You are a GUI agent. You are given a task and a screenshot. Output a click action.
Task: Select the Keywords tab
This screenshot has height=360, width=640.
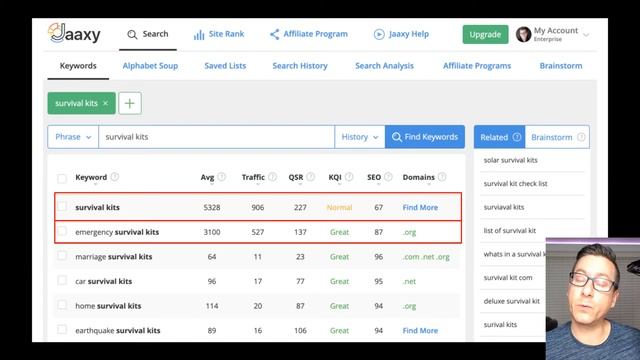[x=78, y=66]
